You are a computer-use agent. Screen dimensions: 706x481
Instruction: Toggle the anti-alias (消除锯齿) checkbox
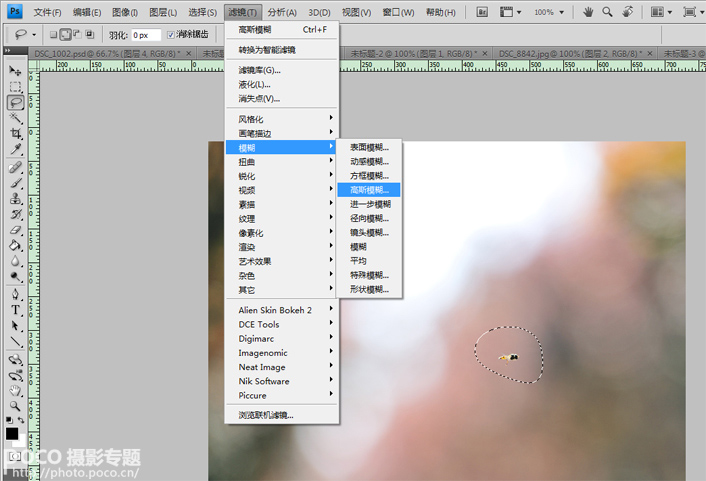point(171,35)
